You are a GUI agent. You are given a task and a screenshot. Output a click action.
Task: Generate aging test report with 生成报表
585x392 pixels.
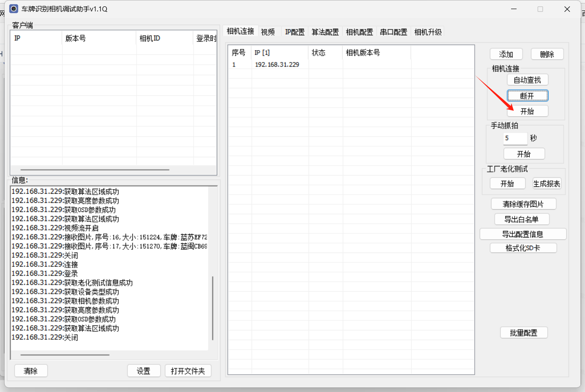pos(547,184)
